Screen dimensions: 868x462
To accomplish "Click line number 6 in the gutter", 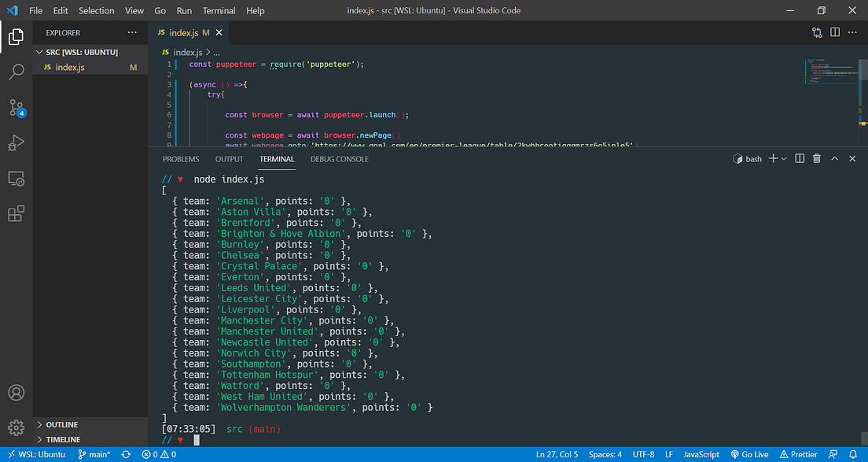I will (169, 115).
